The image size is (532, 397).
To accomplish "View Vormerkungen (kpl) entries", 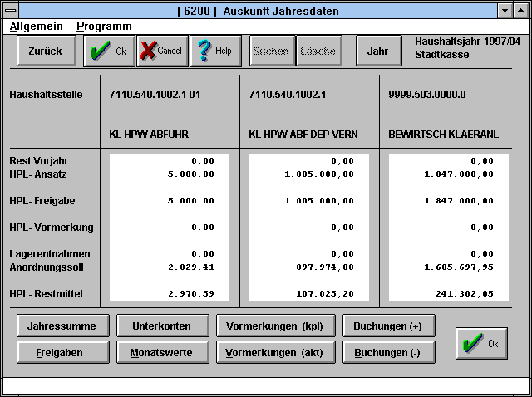I will coord(274,326).
